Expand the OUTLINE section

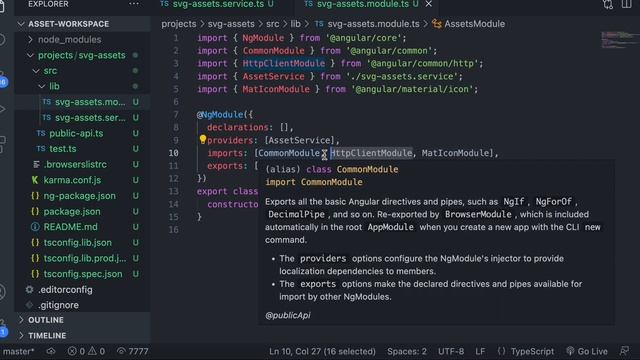pyautogui.click(x=45, y=320)
